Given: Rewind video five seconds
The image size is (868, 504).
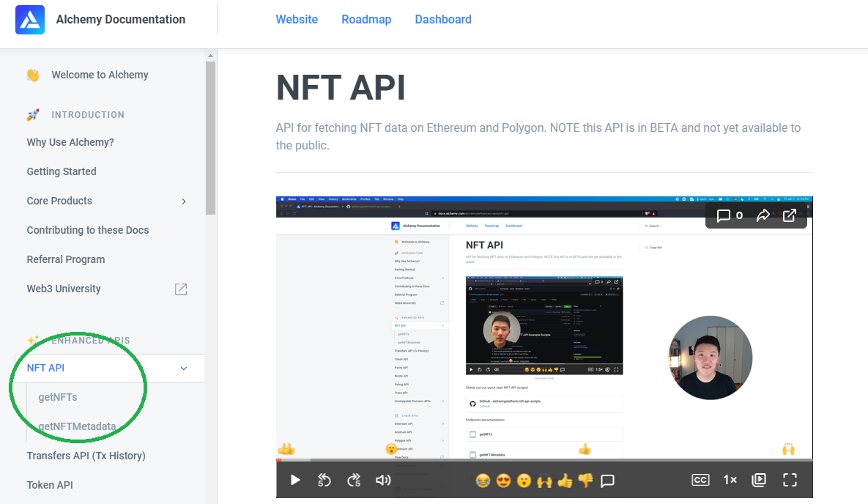Looking at the screenshot, I should pos(324,480).
